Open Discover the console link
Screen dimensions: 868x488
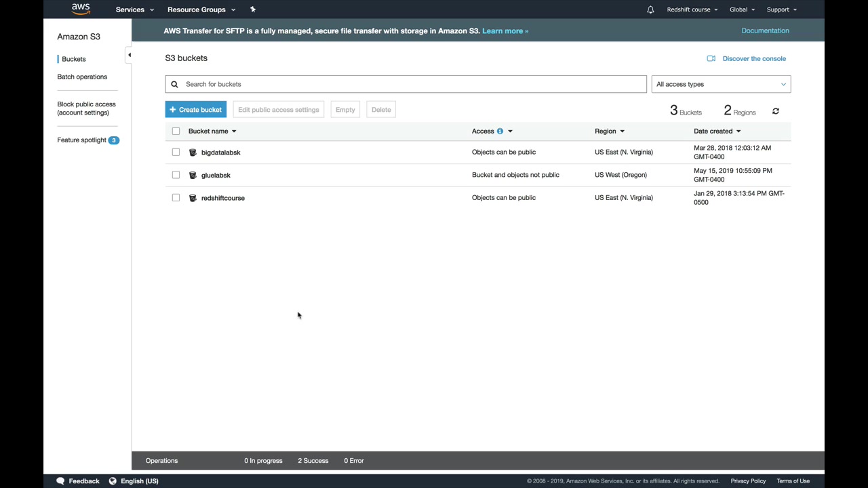pyautogui.click(x=754, y=58)
